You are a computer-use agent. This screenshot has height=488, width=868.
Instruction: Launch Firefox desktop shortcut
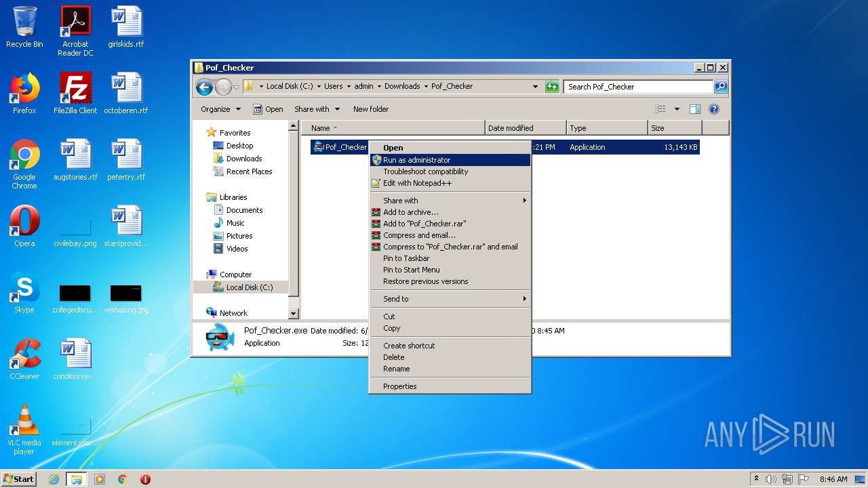[x=24, y=93]
